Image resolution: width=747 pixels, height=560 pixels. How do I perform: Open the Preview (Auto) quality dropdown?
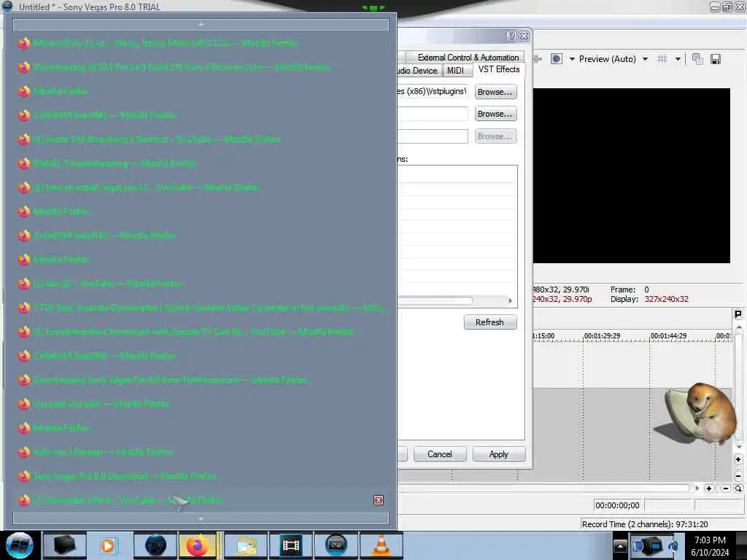pos(645,59)
